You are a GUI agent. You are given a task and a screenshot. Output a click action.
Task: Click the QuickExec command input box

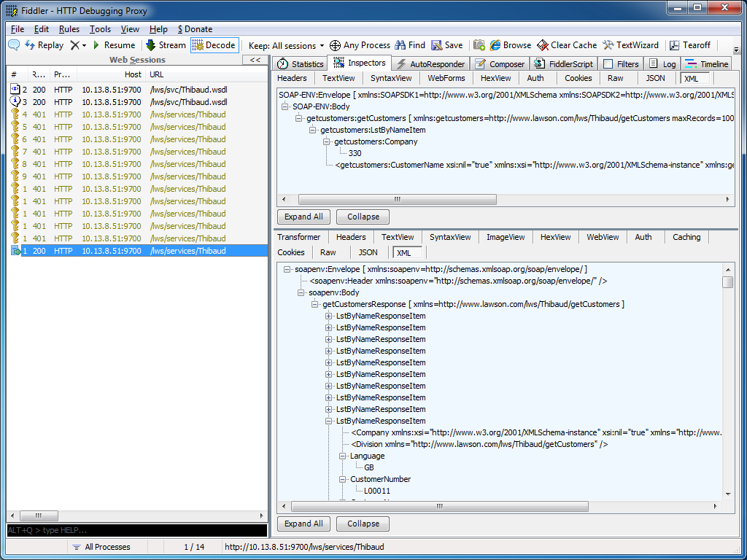click(x=136, y=530)
